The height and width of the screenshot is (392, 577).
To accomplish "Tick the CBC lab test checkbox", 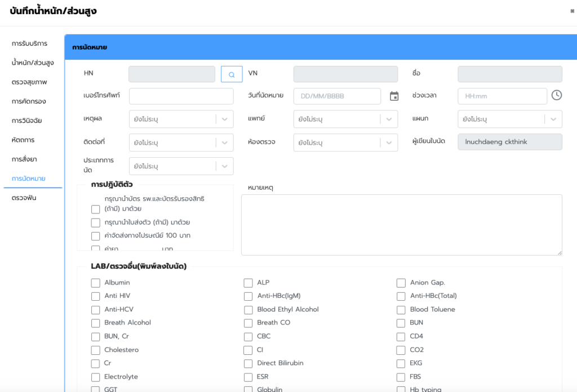I will (248, 337).
